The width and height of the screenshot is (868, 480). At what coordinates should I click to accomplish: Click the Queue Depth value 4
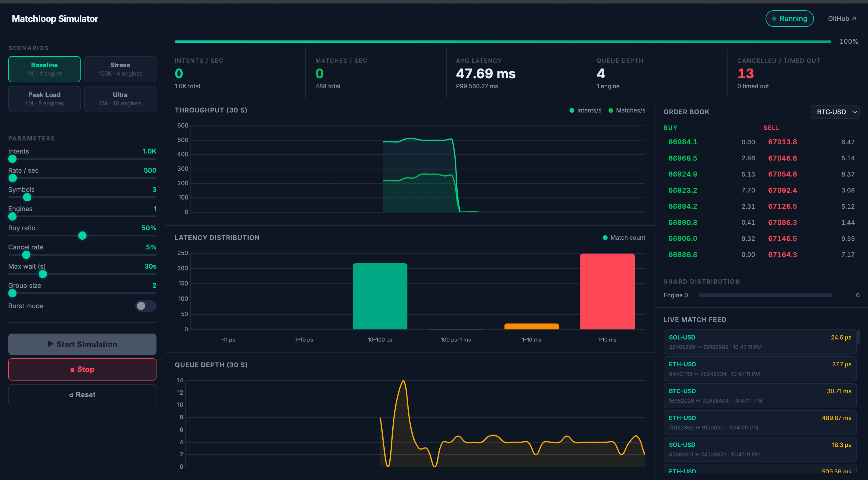[x=601, y=74]
